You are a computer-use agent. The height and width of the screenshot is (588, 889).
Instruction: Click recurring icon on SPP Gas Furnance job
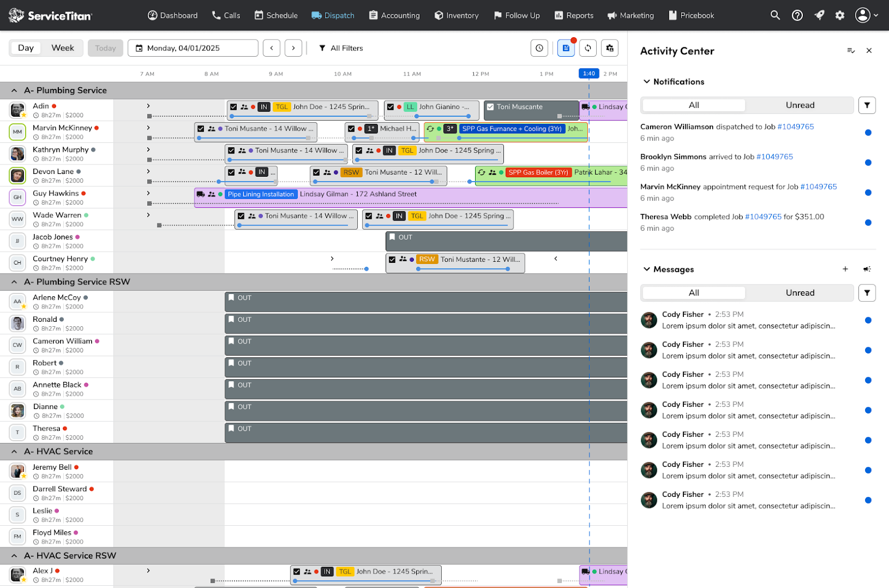coord(430,129)
